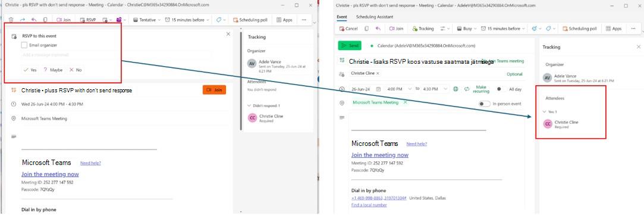Screen dimensions: 644x218
Task: Open categorize tag dropdown in Adele's window
Action: (551, 29)
